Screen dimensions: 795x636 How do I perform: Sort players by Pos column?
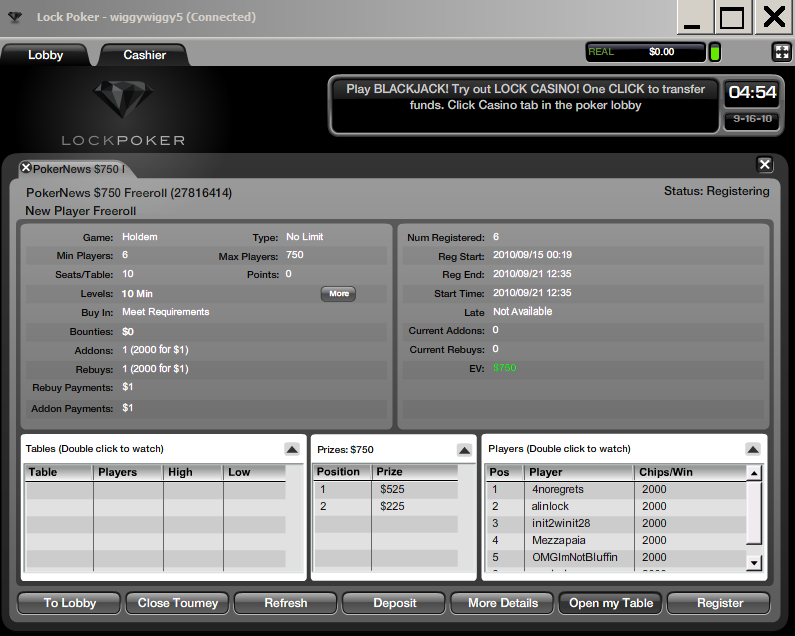505,472
